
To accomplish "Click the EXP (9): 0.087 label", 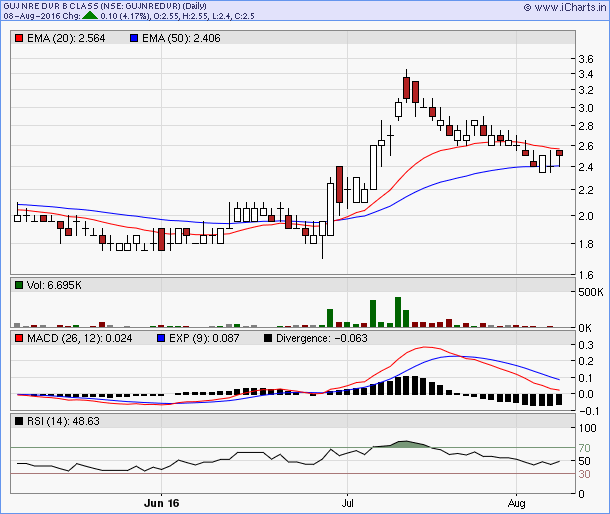I will [x=204, y=338].
